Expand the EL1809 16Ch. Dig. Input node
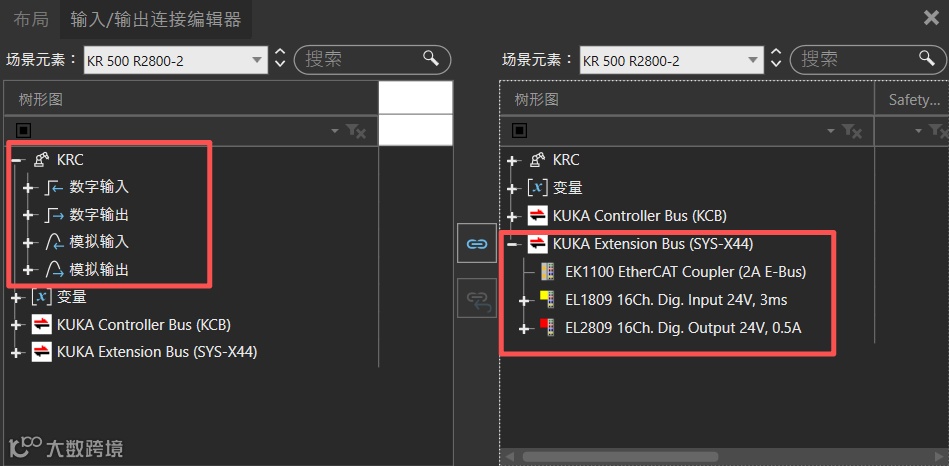The height and width of the screenshot is (466, 949). click(525, 300)
